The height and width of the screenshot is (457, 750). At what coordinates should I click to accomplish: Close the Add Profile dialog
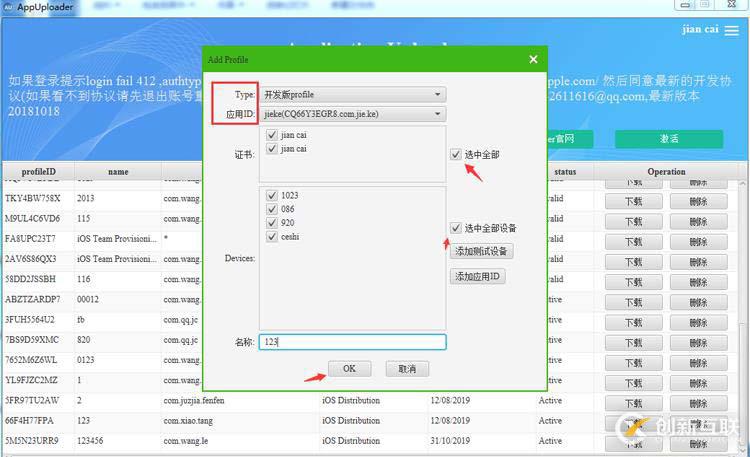tap(533, 59)
